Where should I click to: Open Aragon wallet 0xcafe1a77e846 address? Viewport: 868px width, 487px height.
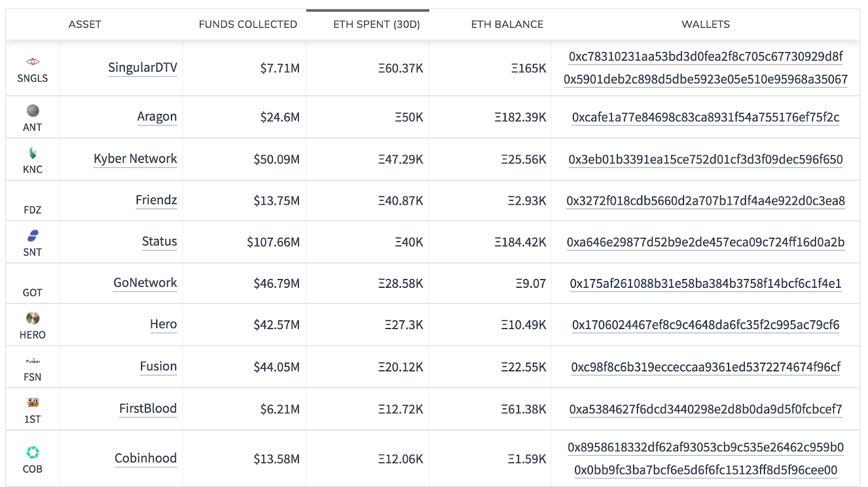coord(706,117)
